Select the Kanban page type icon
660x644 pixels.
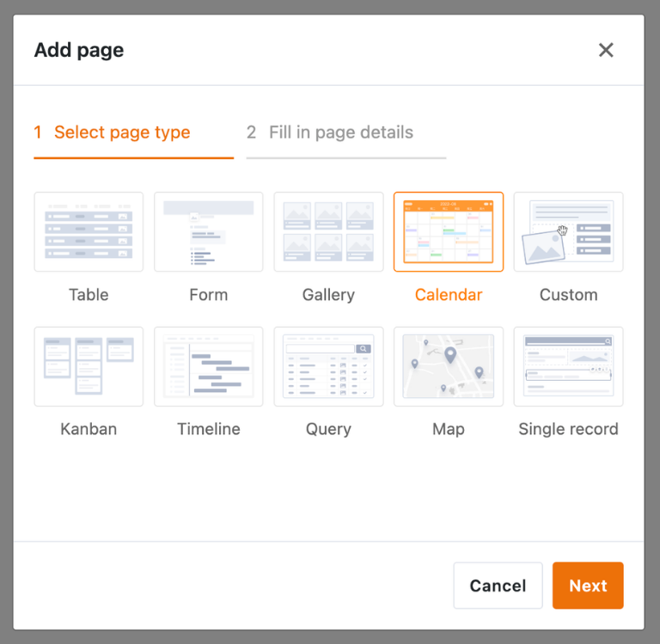tap(89, 366)
